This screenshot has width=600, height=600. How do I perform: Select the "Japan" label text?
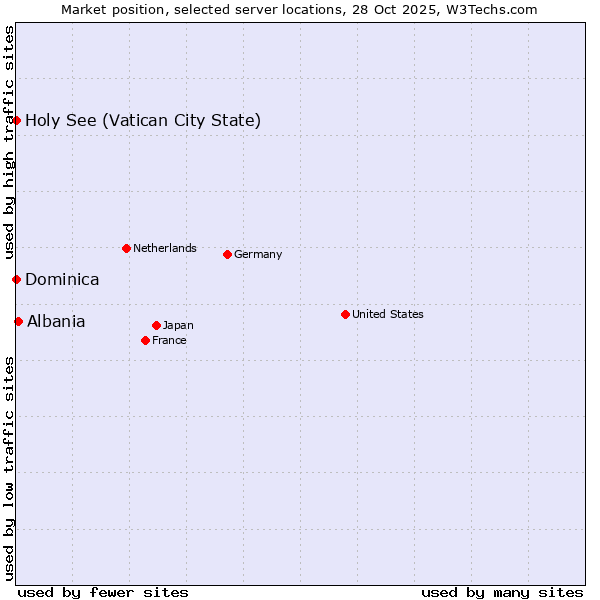(178, 326)
